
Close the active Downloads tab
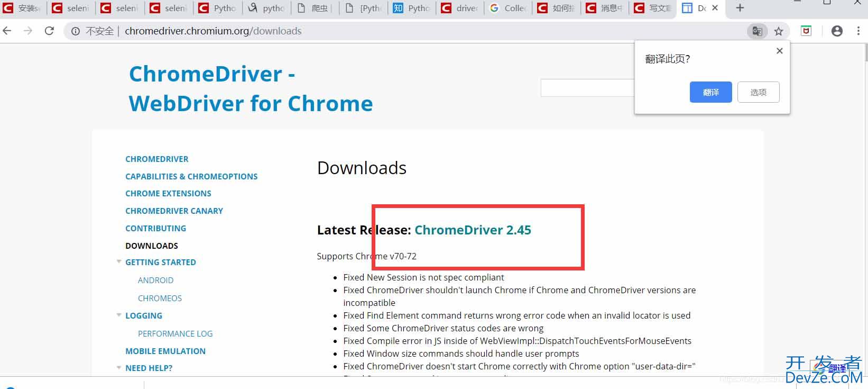click(x=715, y=8)
